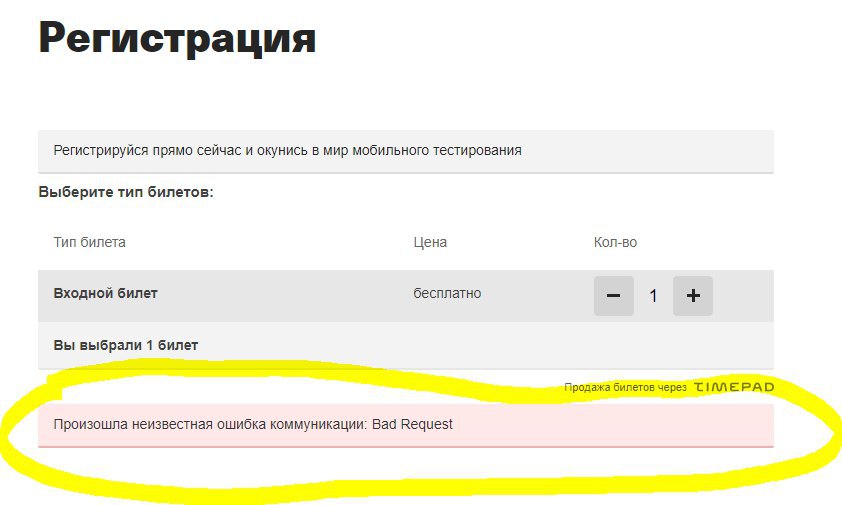This screenshot has width=842, height=505.
Task: Increase ticket quantity with the plus button
Action: (x=693, y=295)
